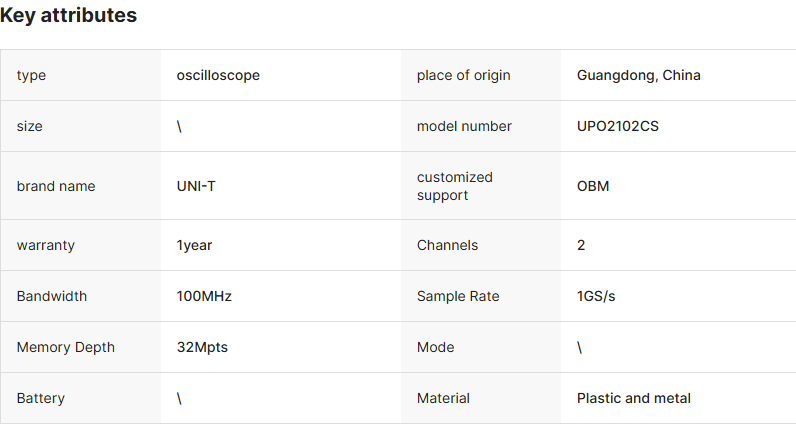Click the warranty label
The image size is (796, 424).
pyautogui.click(x=46, y=245)
